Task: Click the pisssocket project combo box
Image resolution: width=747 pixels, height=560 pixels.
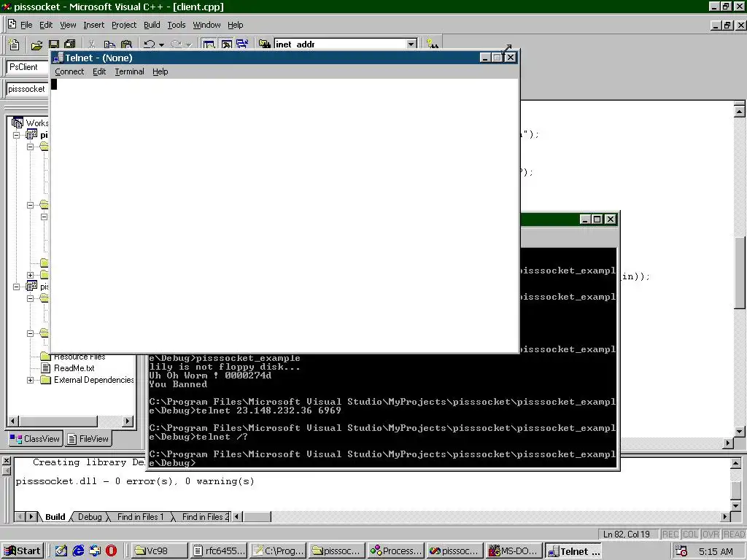Action: [28, 89]
